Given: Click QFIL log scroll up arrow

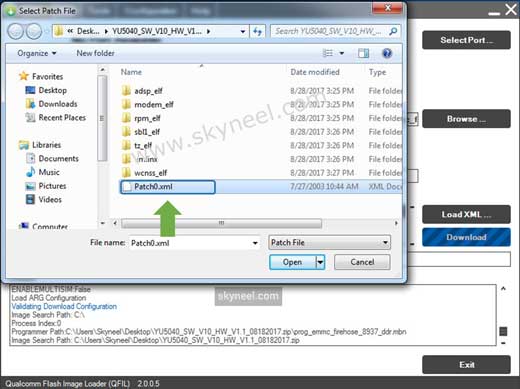Looking at the screenshot, I should coord(503,289).
